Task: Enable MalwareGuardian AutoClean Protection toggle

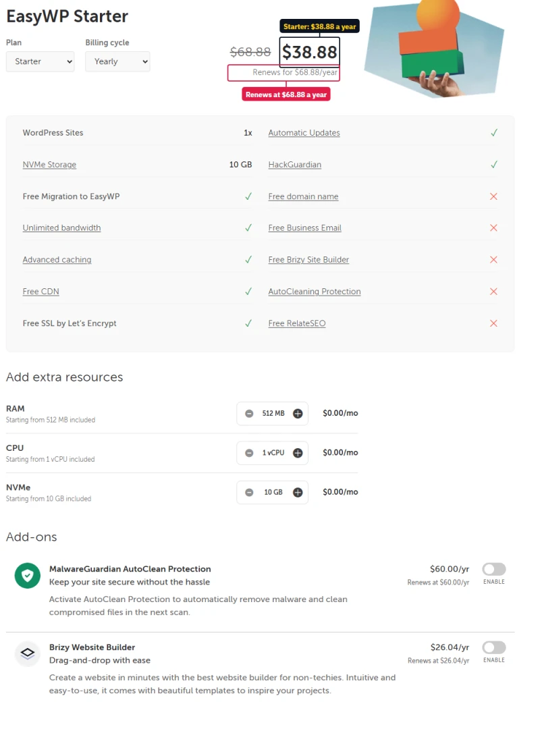Action: click(x=494, y=570)
